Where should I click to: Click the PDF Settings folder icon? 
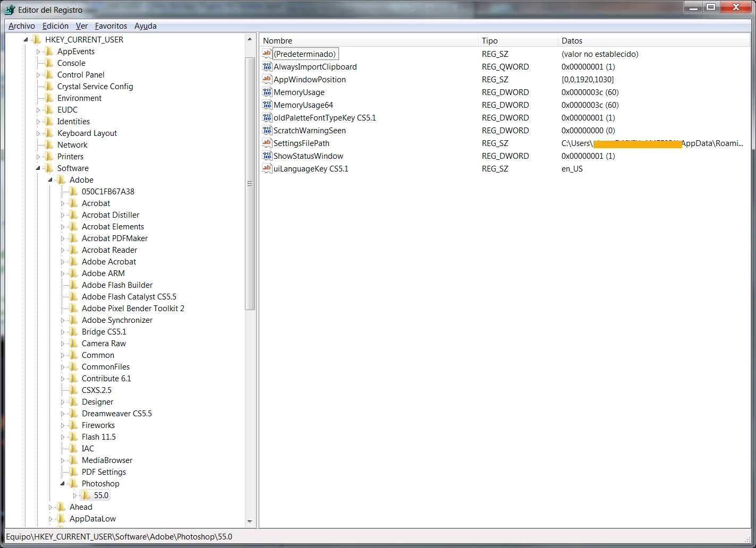click(74, 472)
